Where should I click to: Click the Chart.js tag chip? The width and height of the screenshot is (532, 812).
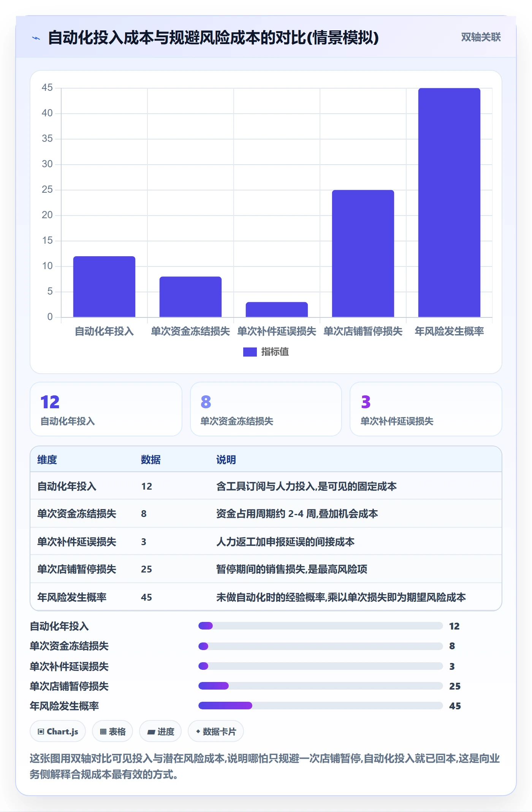tap(58, 732)
